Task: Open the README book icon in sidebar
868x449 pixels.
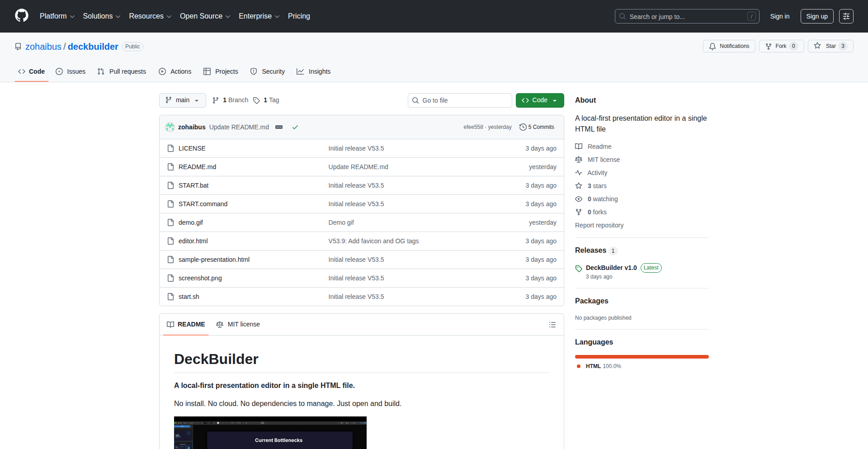Action: (x=579, y=146)
